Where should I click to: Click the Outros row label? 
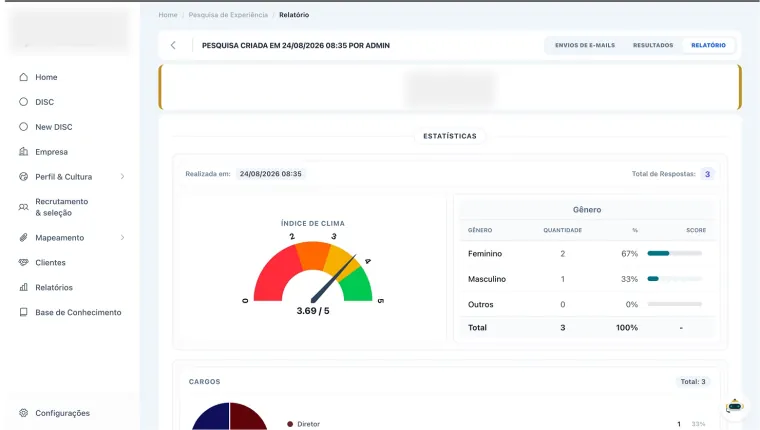pos(480,304)
